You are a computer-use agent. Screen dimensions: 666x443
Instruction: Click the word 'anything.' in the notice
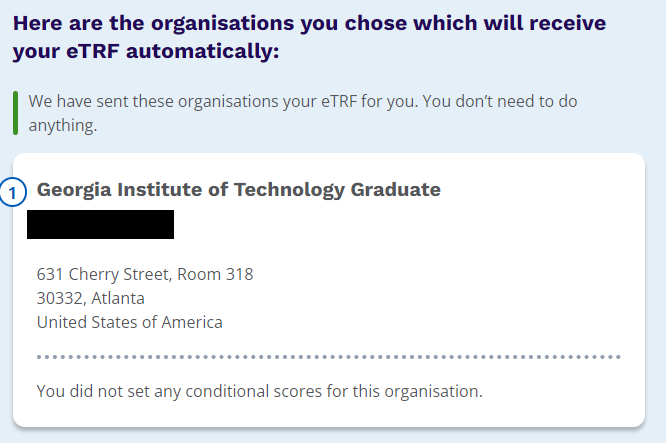click(63, 126)
